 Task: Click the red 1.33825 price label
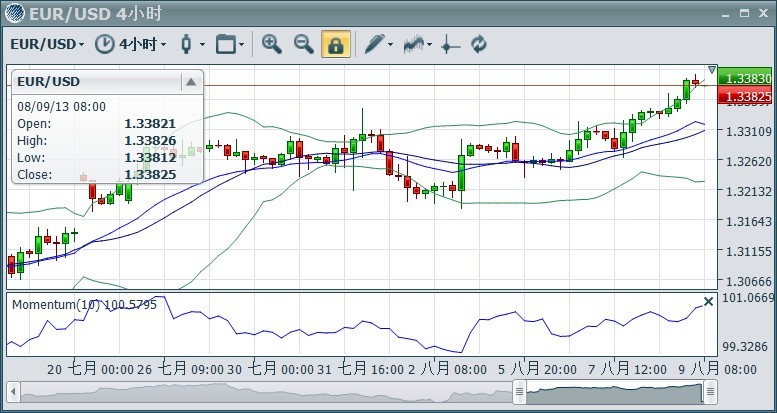747,96
